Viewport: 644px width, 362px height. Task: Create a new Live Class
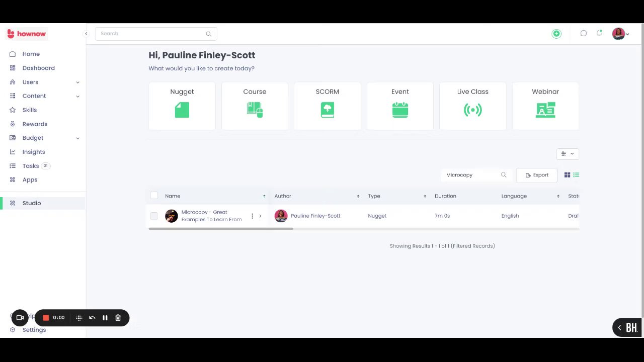point(473,106)
